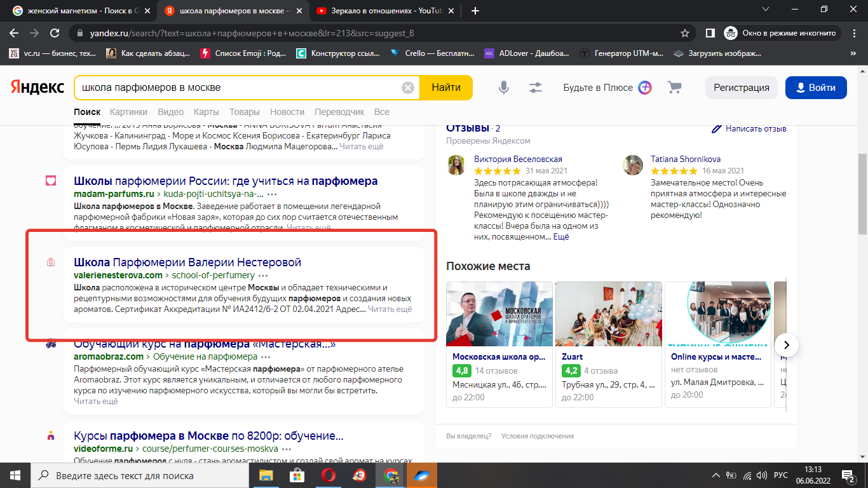Viewport: 868px width, 488px height.
Task: Open Московская школа ораторов thumbnail
Action: [x=499, y=314]
